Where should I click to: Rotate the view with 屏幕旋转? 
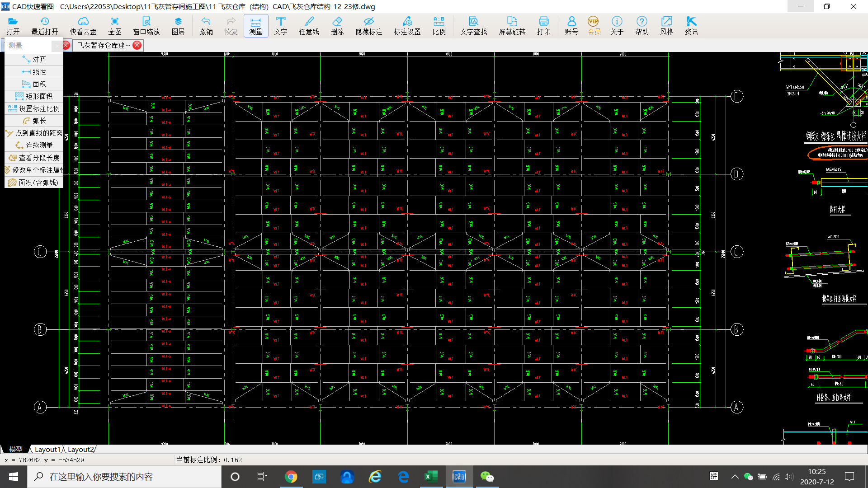click(512, 26)
